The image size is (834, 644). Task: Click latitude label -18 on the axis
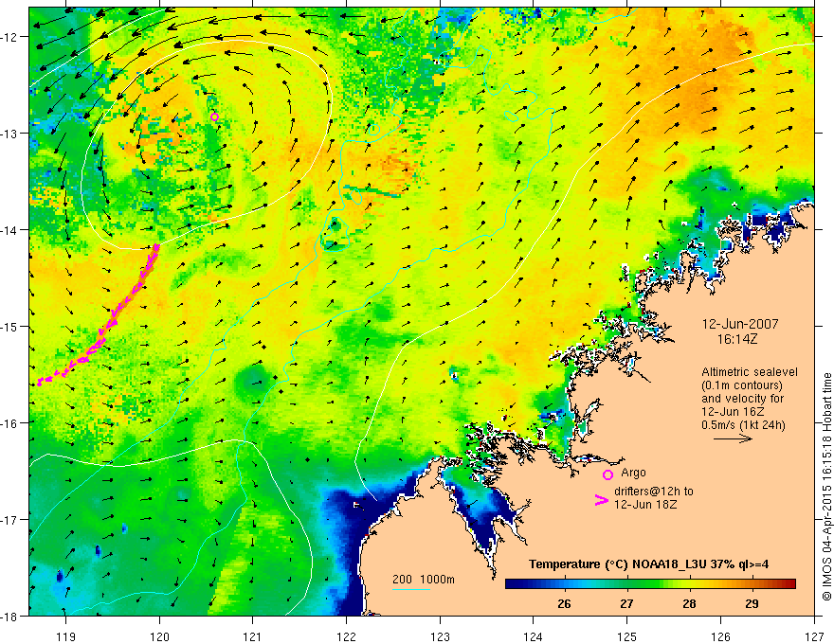[x=9, y=616]
